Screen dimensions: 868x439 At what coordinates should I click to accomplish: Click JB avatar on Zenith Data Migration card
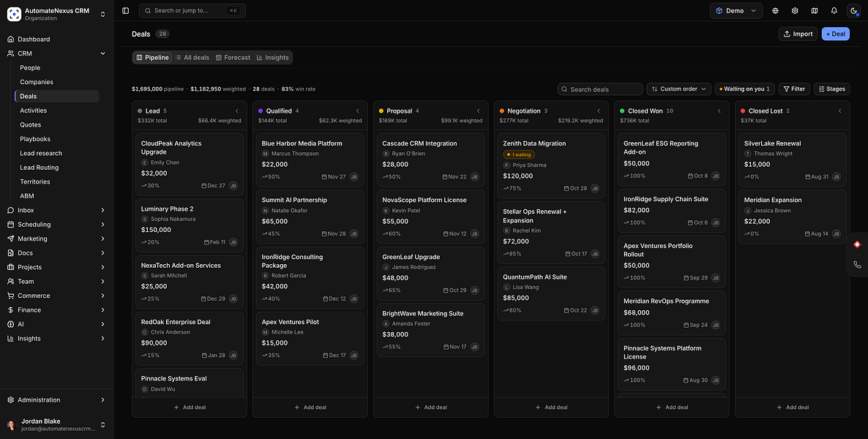[595, 188]
